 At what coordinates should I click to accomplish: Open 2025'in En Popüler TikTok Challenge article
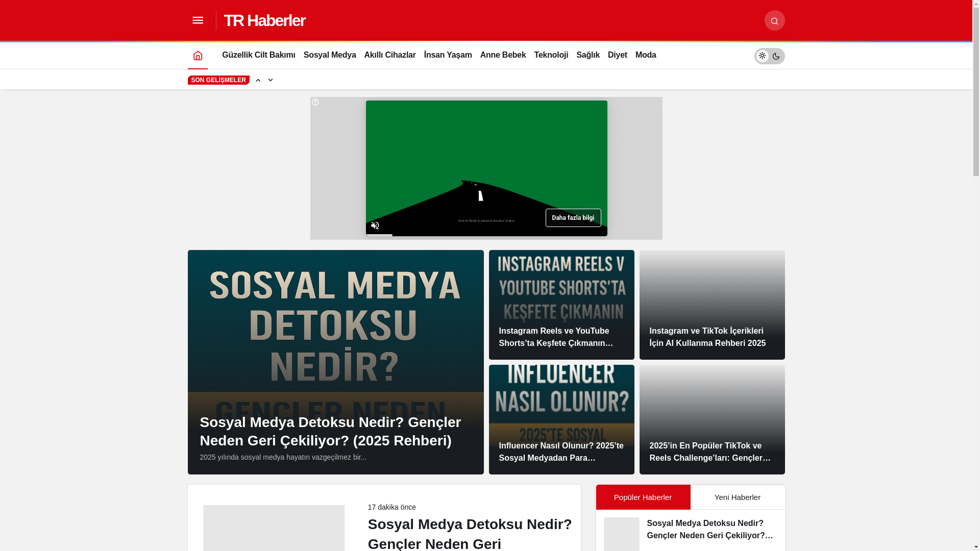pos(712,419)
